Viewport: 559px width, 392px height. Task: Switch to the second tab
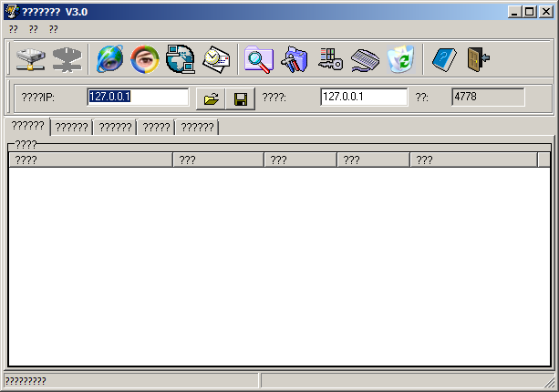click(x=71, y=128)
